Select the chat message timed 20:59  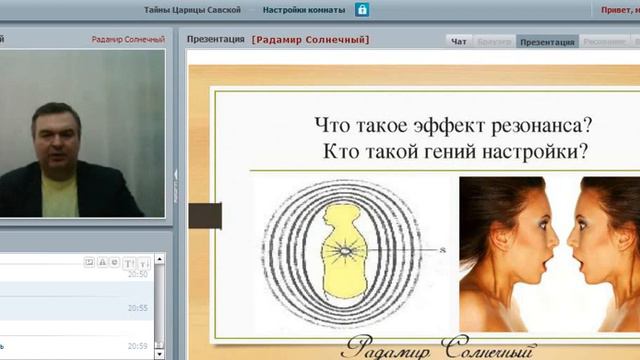[77, 346]
